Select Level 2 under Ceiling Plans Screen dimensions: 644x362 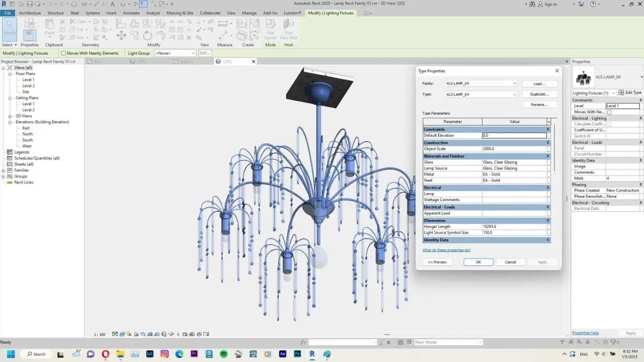pos(28,110)
